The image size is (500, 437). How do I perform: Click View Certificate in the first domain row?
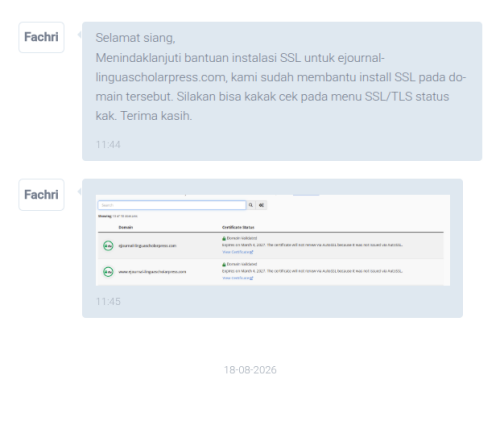click(238, 252)
